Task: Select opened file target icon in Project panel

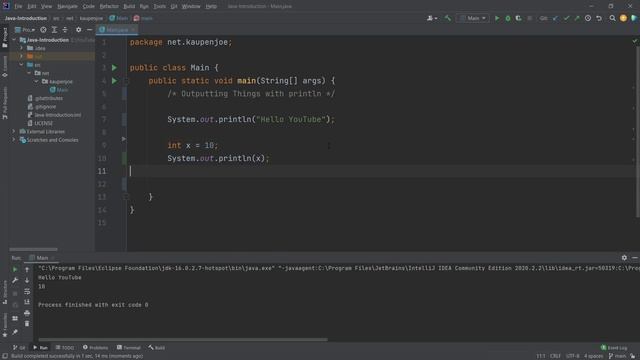Action: 43,30
